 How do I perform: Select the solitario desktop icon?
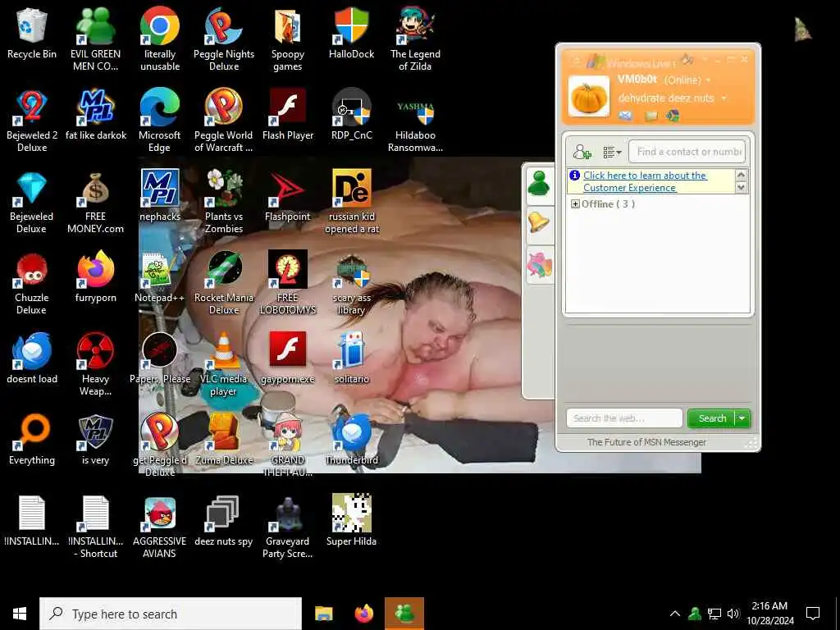pyautogui.click(x=351, y=359)
